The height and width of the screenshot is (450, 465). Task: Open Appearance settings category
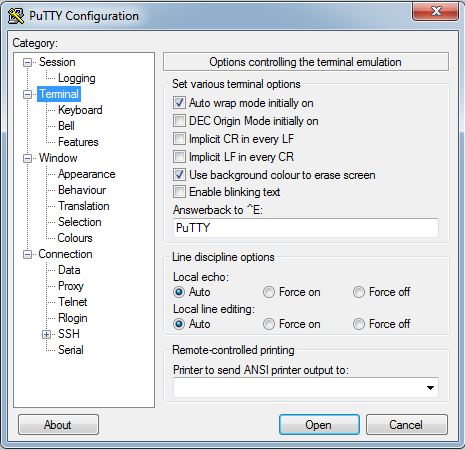[x=86, y=174]
